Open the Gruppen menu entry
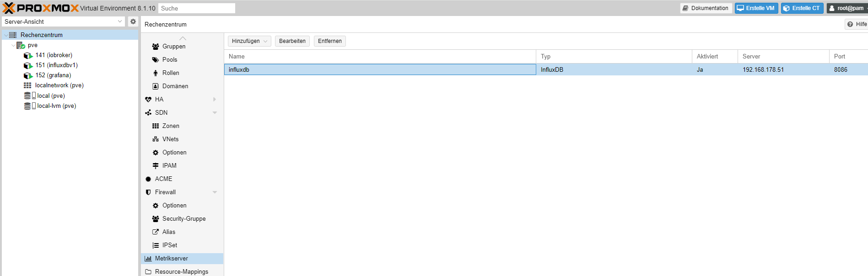This screenshot has width=868, height=276. pos(182,47)
